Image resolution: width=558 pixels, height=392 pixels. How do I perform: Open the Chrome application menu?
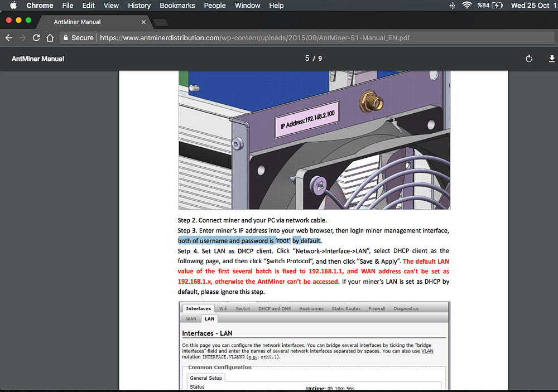40,6
